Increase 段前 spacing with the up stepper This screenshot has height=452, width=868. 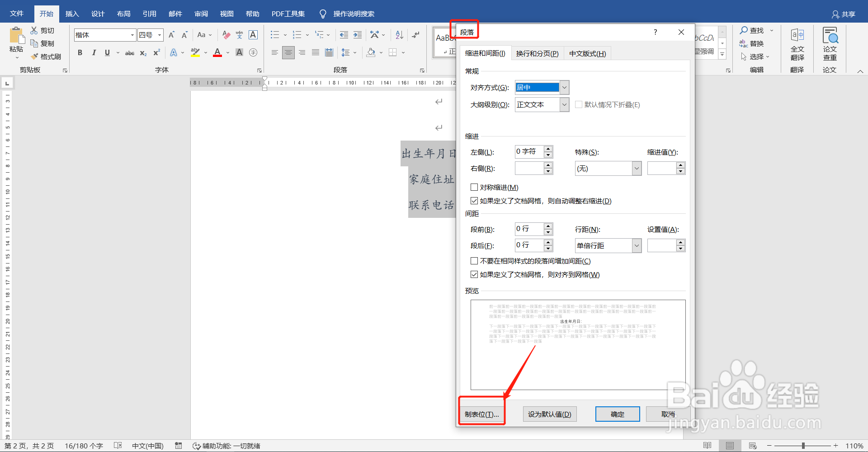tap(548, 226)
